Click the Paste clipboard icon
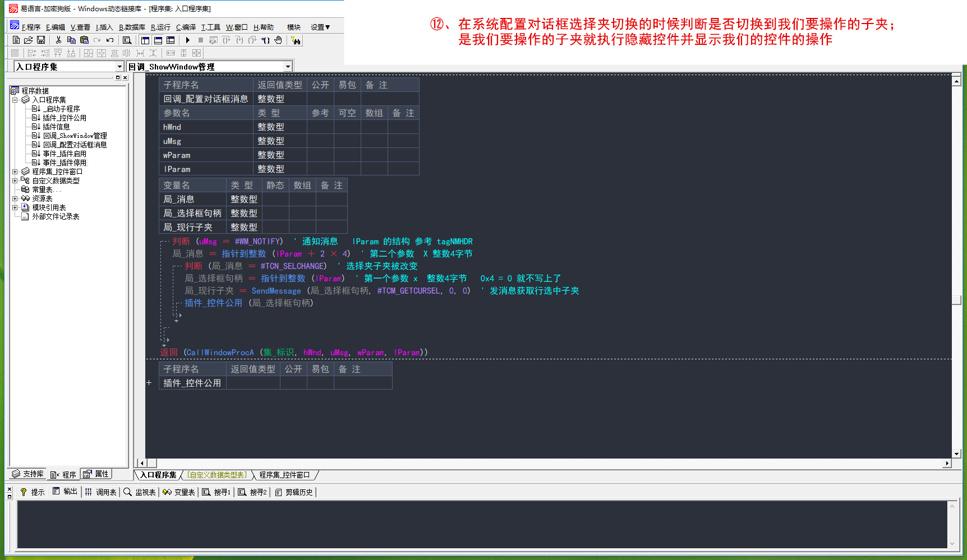 click(84, 40)
